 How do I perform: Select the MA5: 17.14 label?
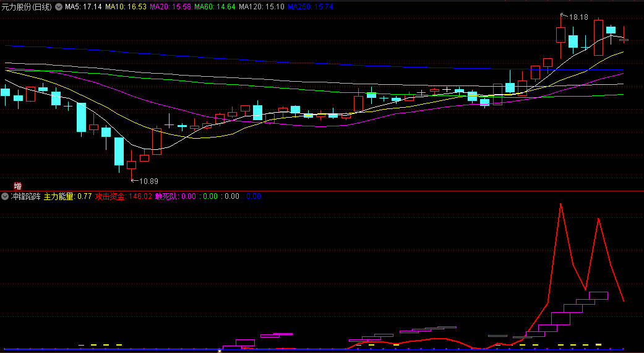pos(84,7)
